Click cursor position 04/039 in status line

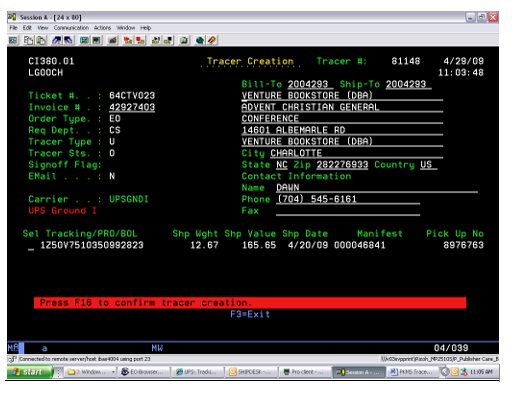[451, 348]
